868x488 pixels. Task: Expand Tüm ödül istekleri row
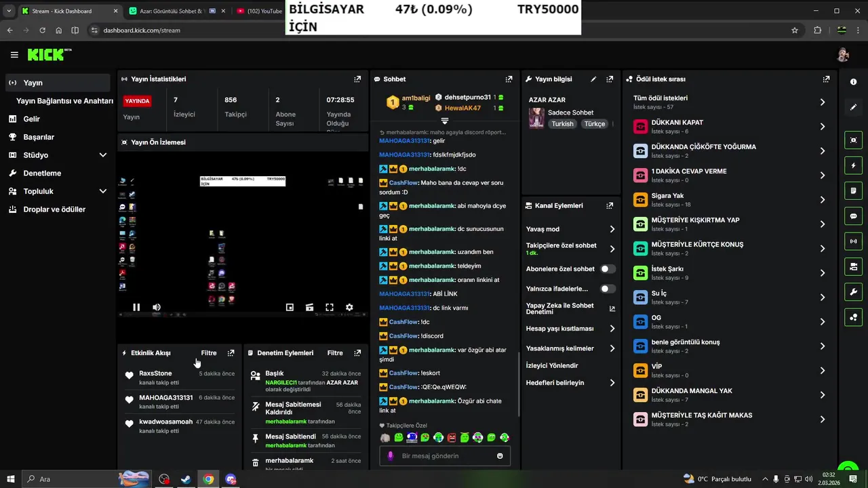click(730, 102)
